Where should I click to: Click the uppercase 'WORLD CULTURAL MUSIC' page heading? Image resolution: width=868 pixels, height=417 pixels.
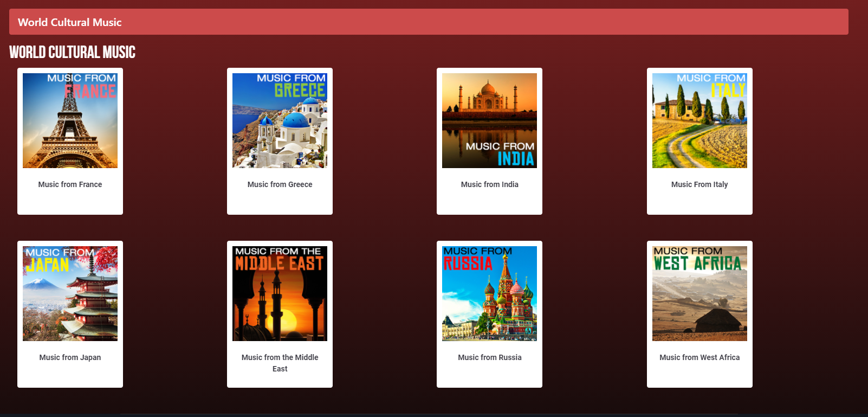click(72, 52)
